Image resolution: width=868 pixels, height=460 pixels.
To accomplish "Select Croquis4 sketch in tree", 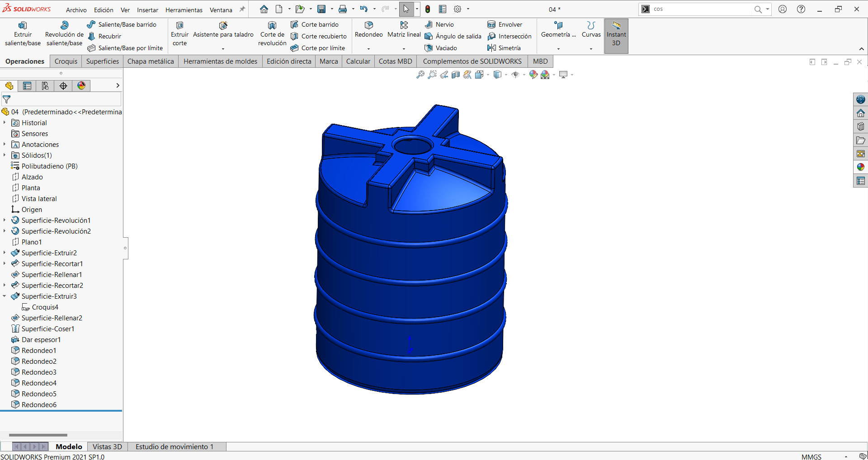I will tap(40, 307).
